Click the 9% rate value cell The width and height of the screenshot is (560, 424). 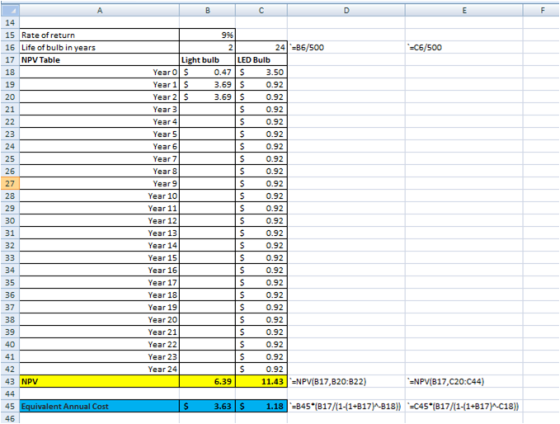[208, 35]
